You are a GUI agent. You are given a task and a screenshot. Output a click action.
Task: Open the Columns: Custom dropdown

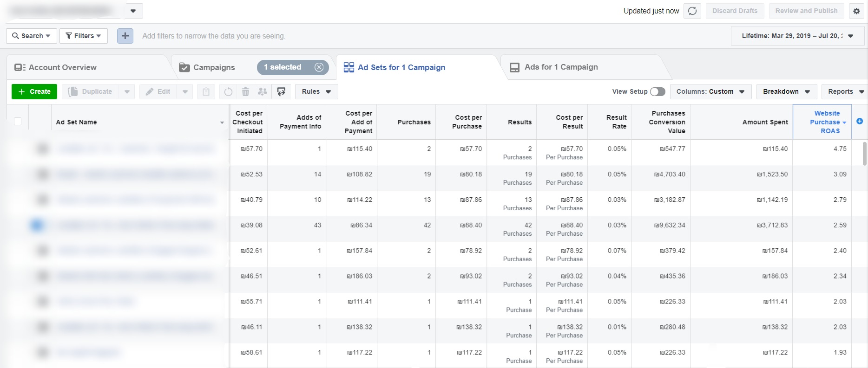710,92
